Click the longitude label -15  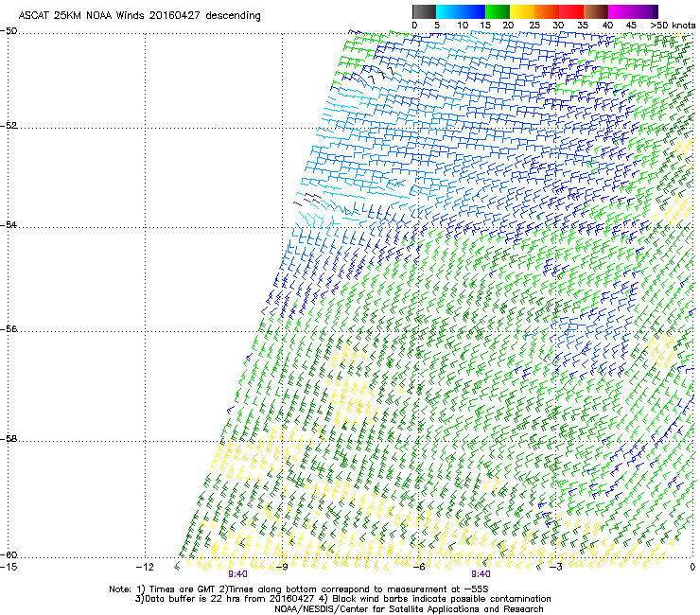point(9,567)
